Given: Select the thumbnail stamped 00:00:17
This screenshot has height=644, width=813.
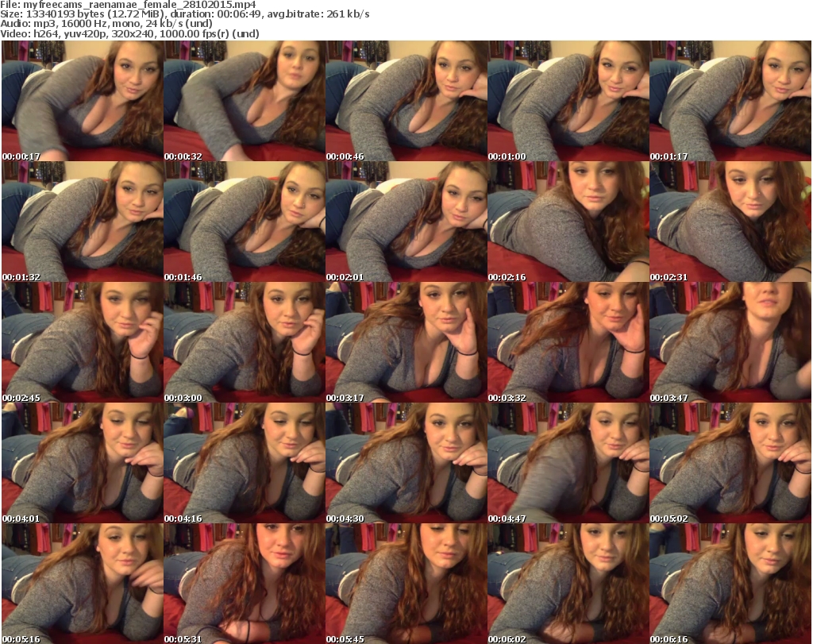Looking at the screenshot, I should 83,101.
